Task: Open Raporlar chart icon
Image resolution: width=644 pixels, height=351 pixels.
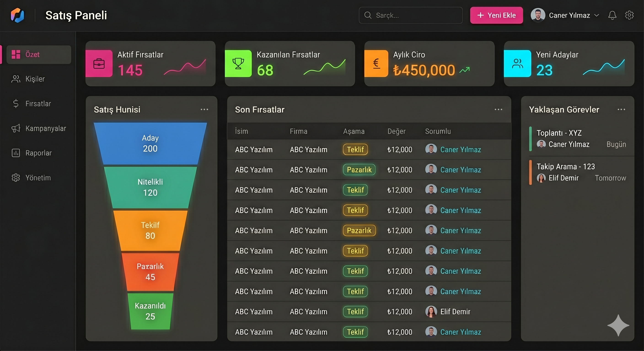Action: [x=16, y=153]
